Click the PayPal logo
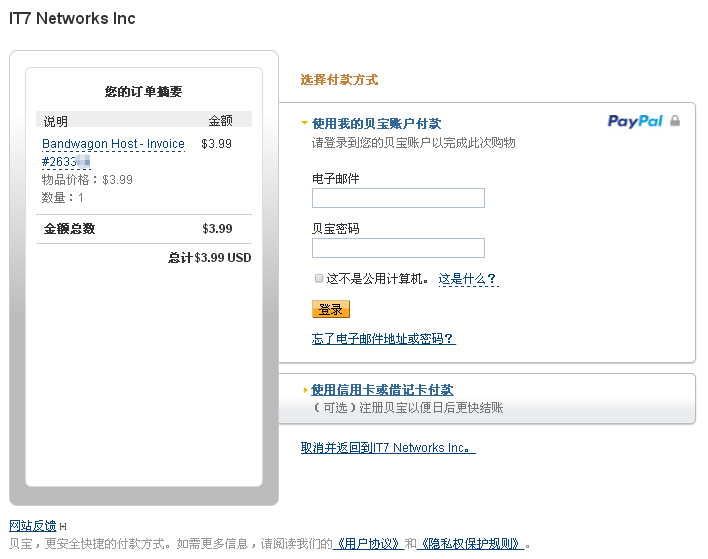Viewport: 708px width, 559px height. 635,121
